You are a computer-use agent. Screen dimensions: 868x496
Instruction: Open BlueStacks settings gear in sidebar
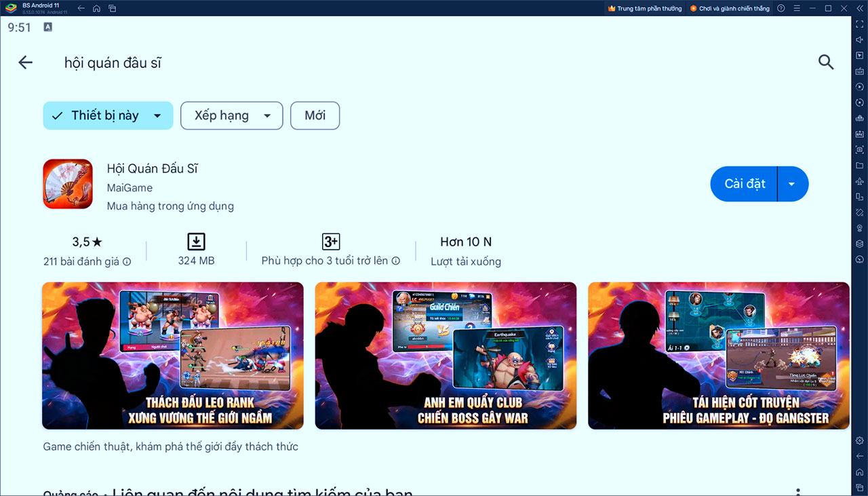(x=859, y=440)
